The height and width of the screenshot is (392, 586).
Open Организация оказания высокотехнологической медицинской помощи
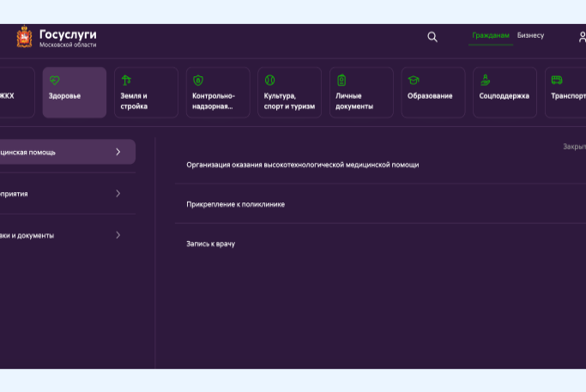302,165
